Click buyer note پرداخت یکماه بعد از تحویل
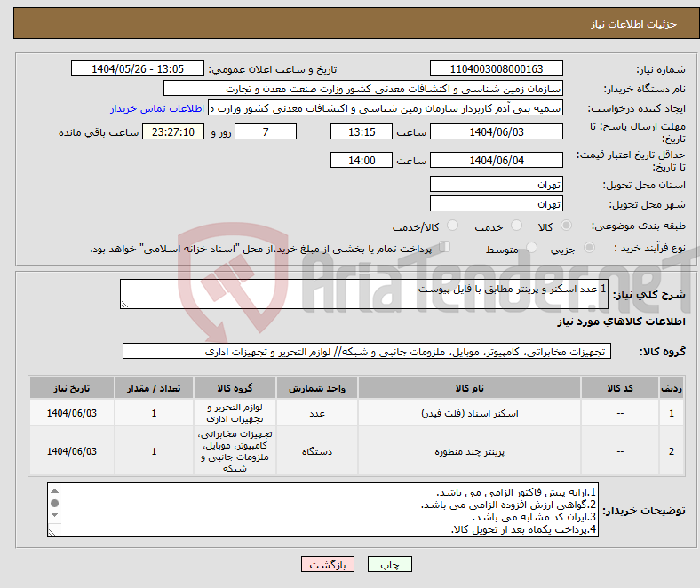700x588 pixels. click(x=523, y=529)
